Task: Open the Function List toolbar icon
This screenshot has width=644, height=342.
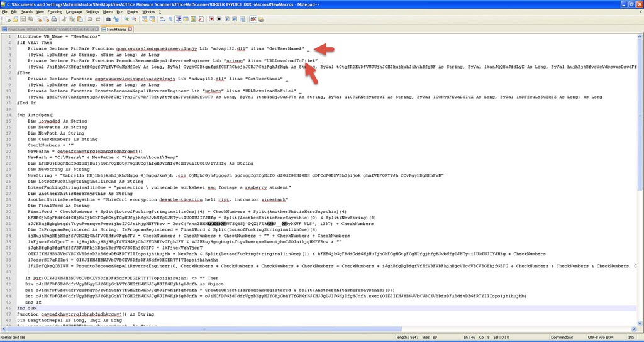Action: 201,19
